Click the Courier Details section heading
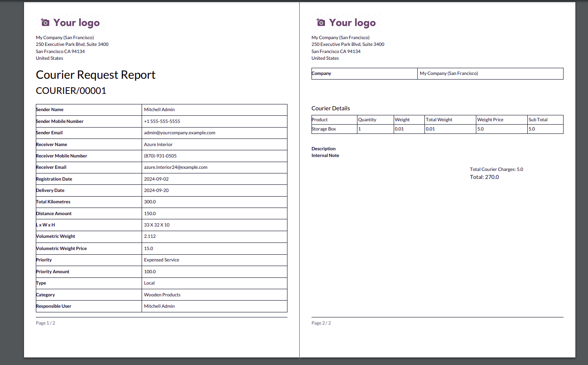Viewport: 588px width, 365px height. (331, 108)
